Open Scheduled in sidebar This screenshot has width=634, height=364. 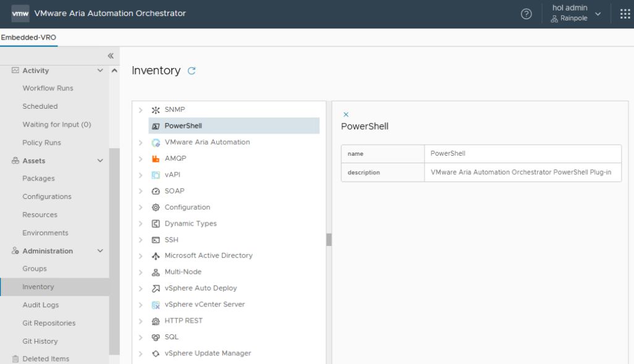coord(40,106)
